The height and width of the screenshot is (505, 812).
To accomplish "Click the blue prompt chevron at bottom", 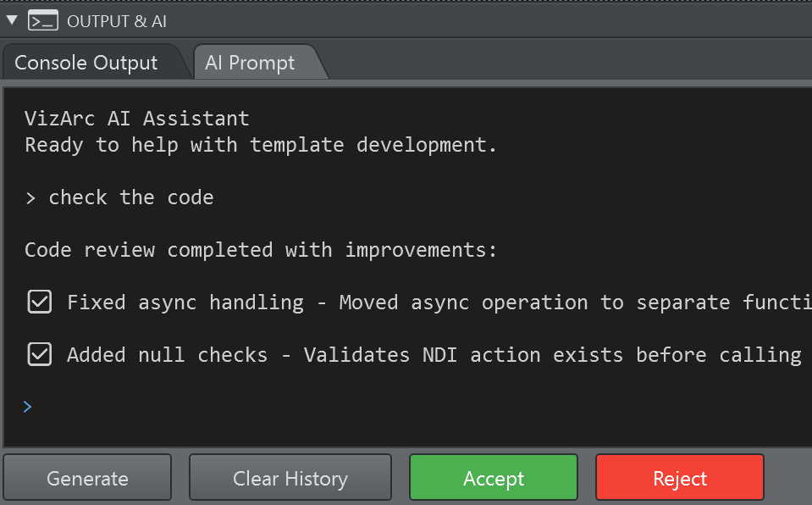I will click(28, 407).
